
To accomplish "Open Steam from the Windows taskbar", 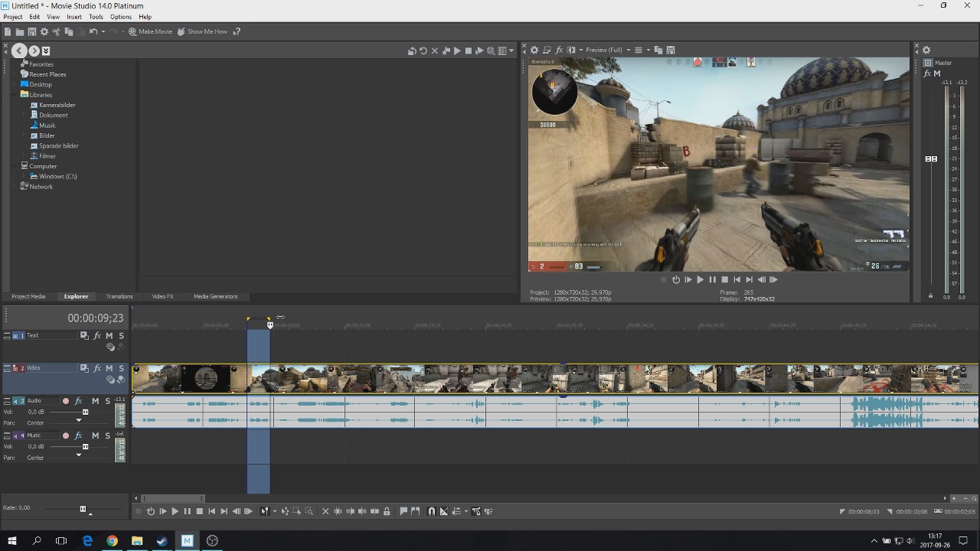I will tap(162, 541).
